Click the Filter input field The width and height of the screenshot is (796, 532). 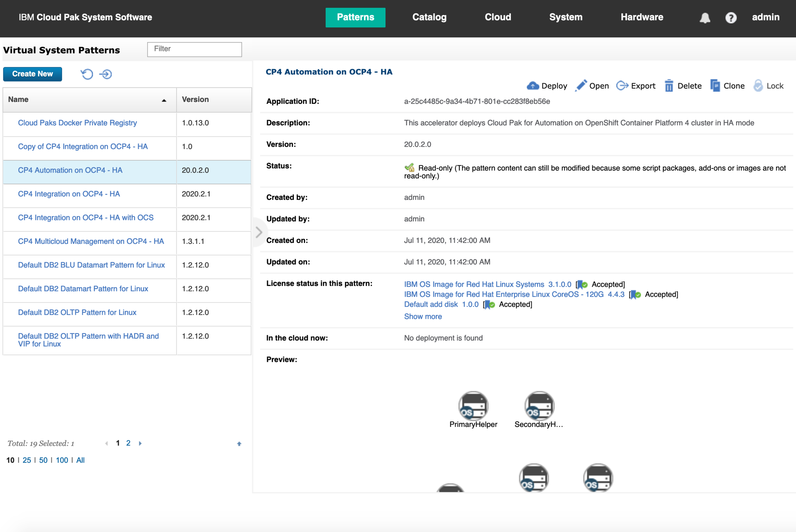195,49
